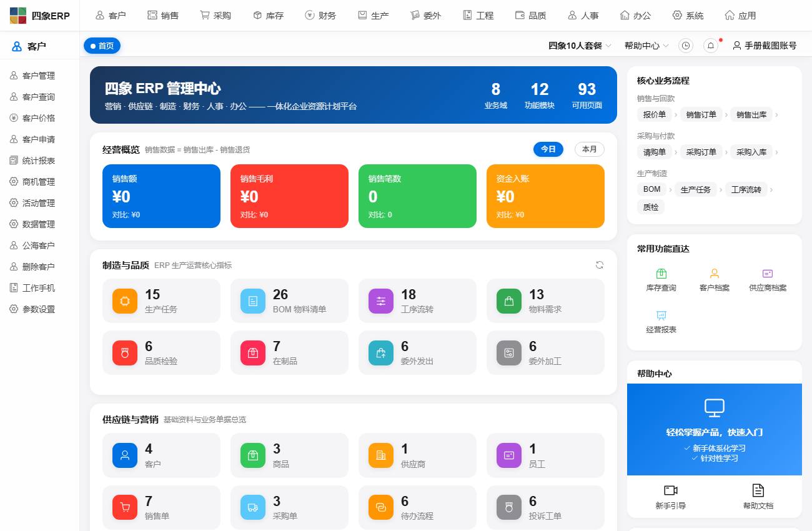Open the 销售 top menu

click(163, 16)
